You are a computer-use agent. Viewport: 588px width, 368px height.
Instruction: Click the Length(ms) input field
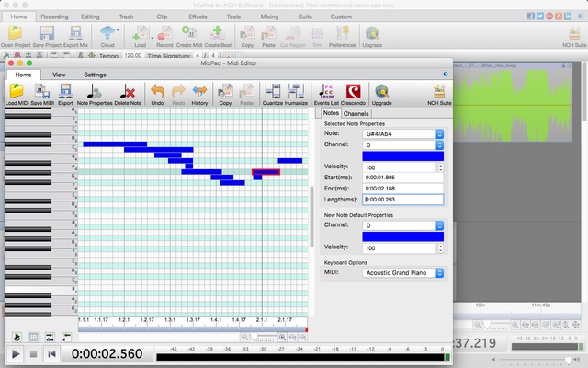coord(402,200)
